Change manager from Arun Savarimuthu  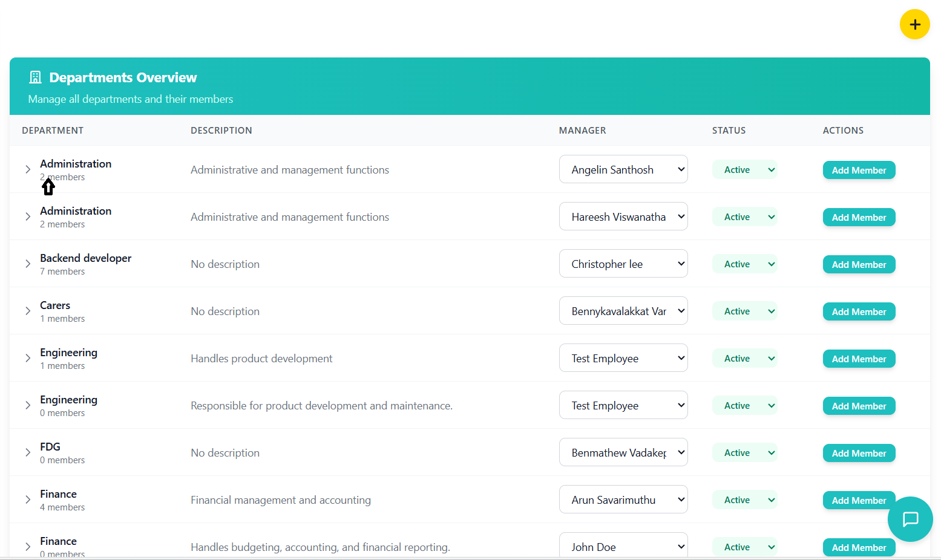coord(623,500)
